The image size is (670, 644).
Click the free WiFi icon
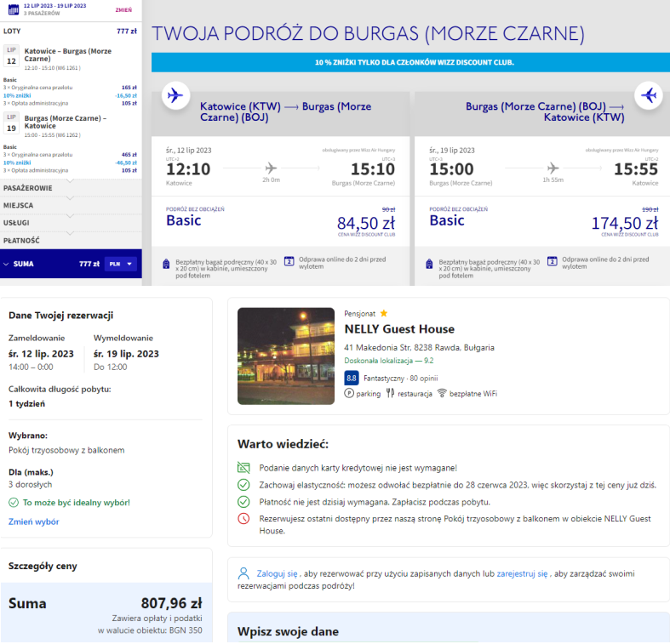(441, 394)
